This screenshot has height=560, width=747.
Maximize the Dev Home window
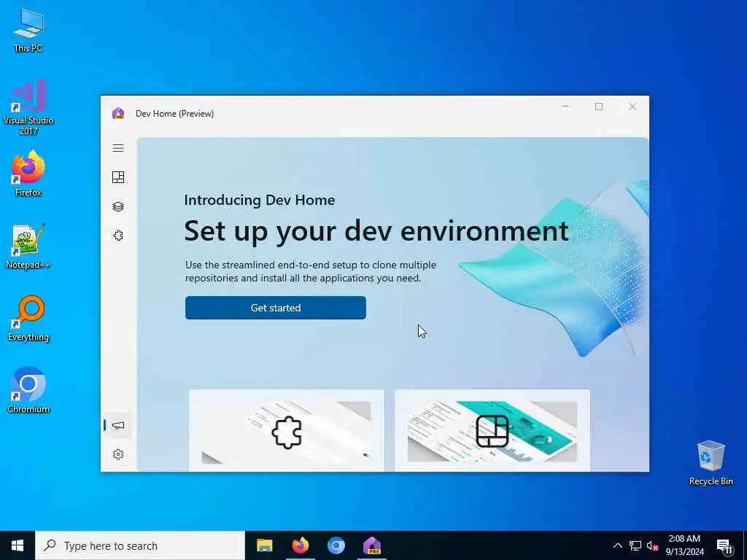pos(599,106)
